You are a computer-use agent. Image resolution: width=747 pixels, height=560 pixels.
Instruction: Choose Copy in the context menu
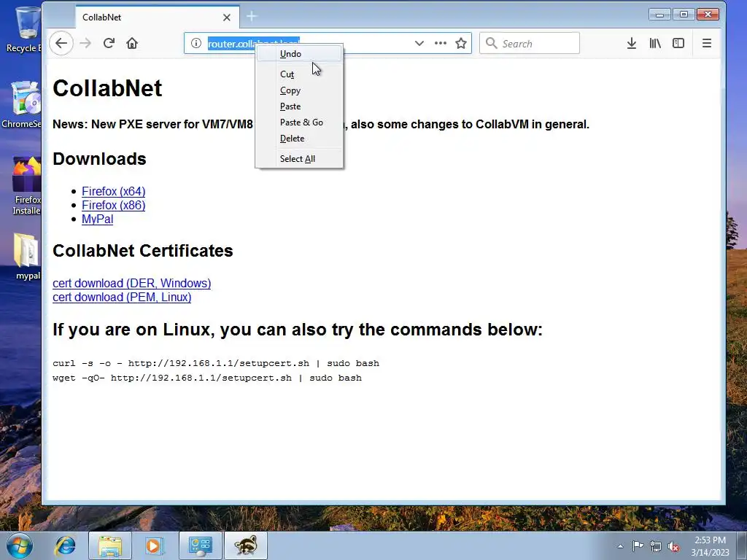pos(299,90)
